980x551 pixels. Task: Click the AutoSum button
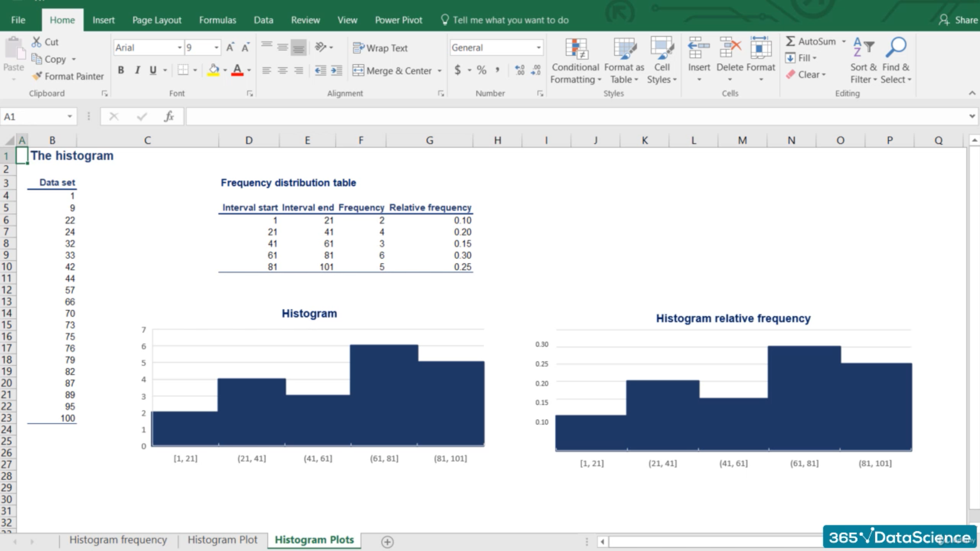pos(811,41)
